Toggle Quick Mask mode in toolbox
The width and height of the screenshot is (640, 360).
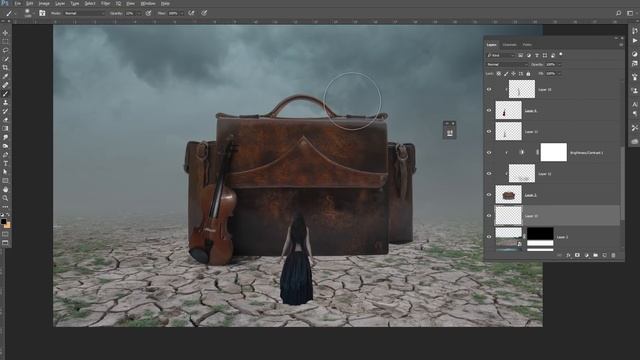pyautogui.click(x=5, y=234)
